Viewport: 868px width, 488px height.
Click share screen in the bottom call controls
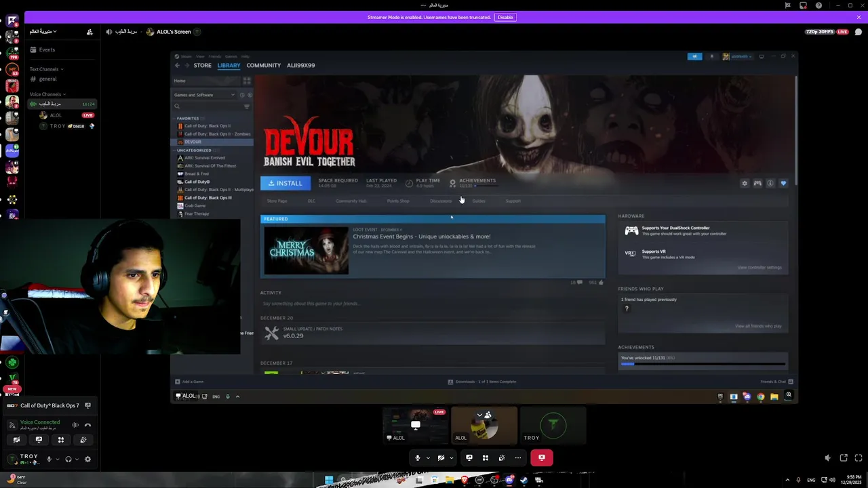pos(469,458)
